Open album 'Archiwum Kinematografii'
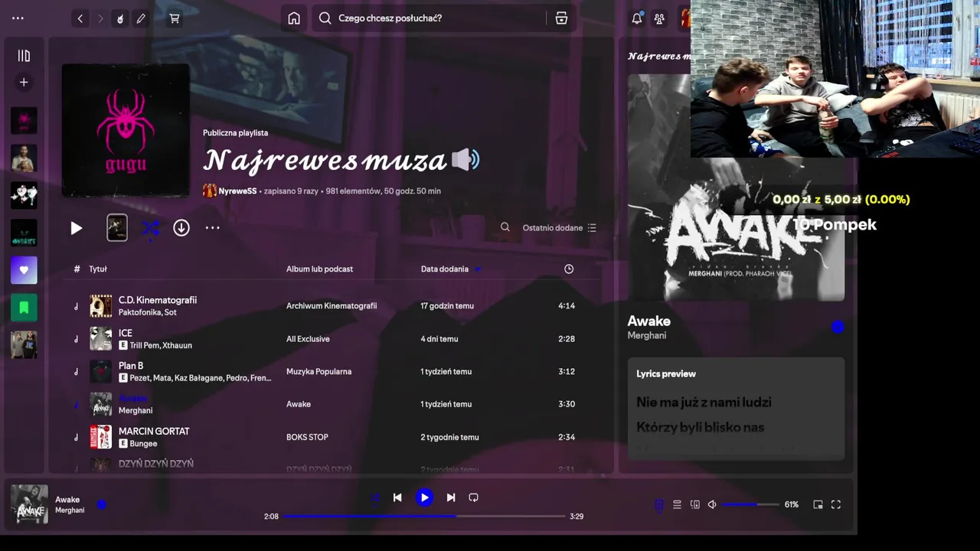This screenshot has height=551, width=980. point(332,306)
